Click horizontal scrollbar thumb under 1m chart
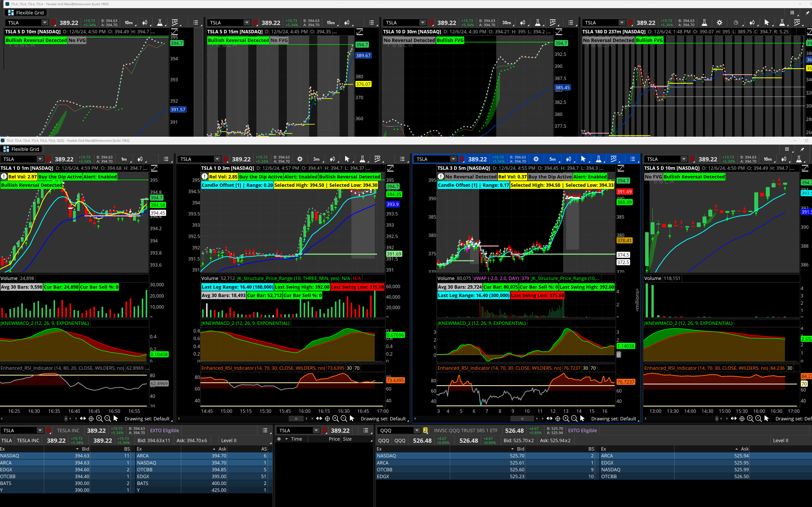Image resolution: width=812 pixels, height=507 pixels. coord(66,419)
